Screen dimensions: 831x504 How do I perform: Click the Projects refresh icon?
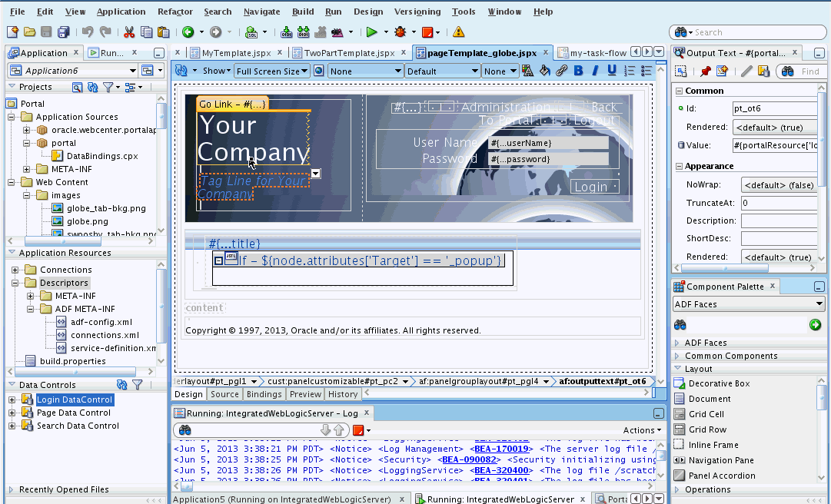coord(93,88)
